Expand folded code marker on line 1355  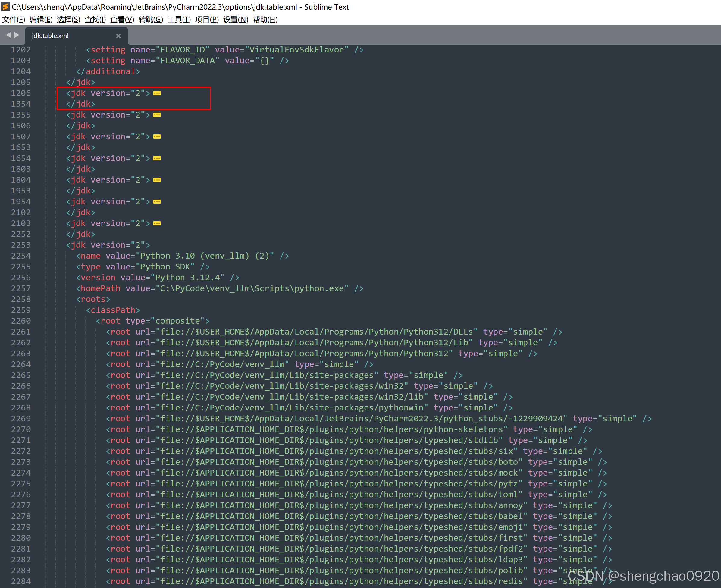point(157,115)
